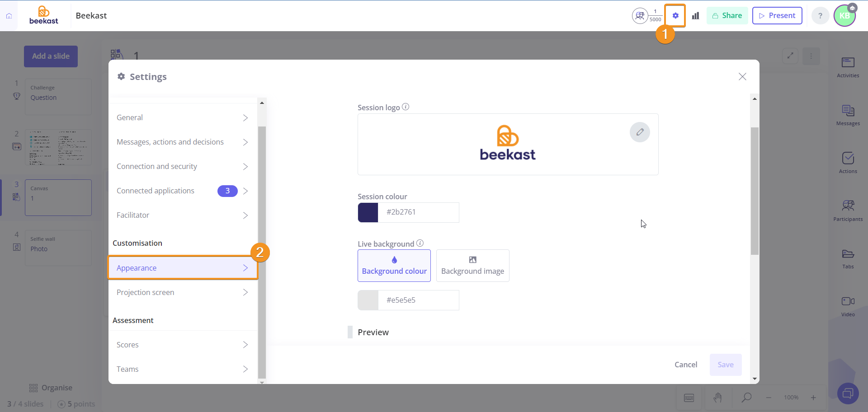Screen dimensions: 868x412
Task: Click the Beekast logo in header
Action: pyautogui.click(x=44, y=15)
